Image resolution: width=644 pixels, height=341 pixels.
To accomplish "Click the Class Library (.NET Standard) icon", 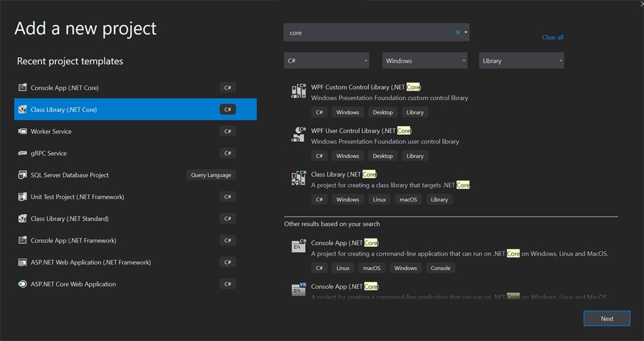I will tap(23, 219).
